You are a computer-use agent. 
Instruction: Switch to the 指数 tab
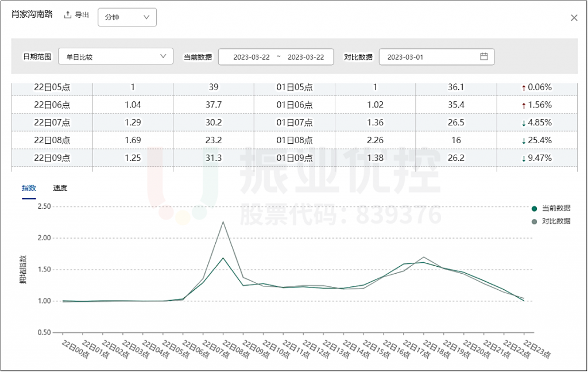point(29,188)
